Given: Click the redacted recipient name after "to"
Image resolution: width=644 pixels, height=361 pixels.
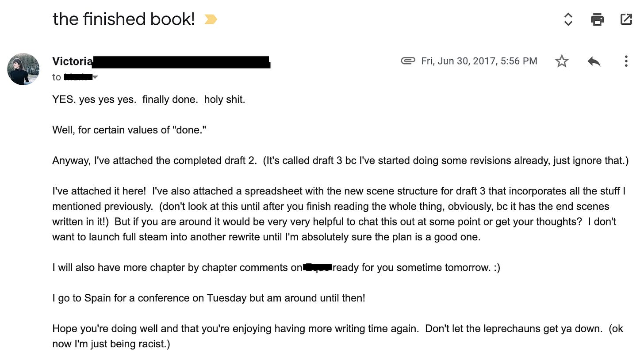Looking at the screenshot, I should pyautogui.click(x=78, y=77).
